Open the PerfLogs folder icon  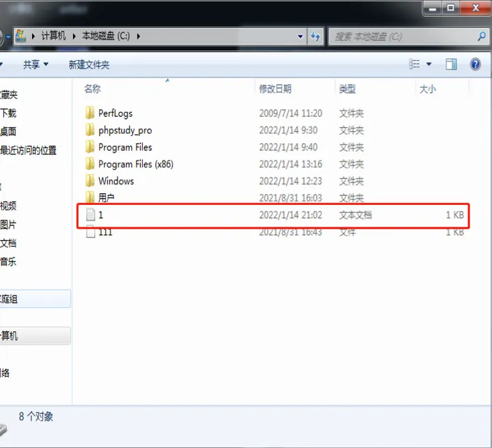click(90, 113)
